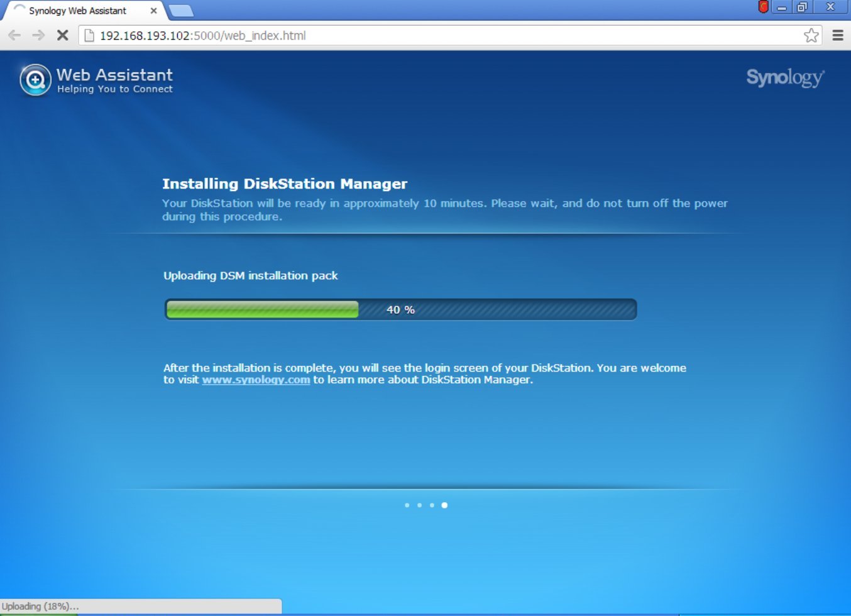Viewport: 851px width, 616px height.
Task: Stop loading the page
Action: coord(62,36)
